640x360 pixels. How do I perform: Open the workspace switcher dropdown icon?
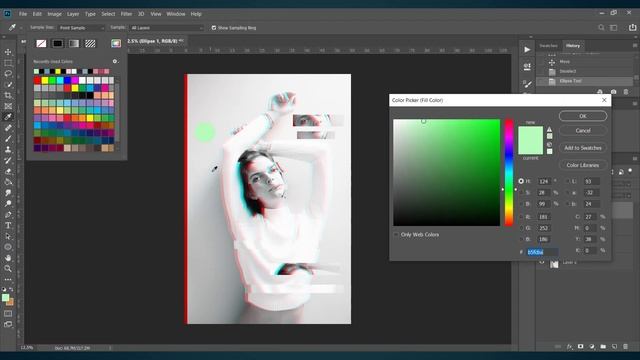click(613, 28)
